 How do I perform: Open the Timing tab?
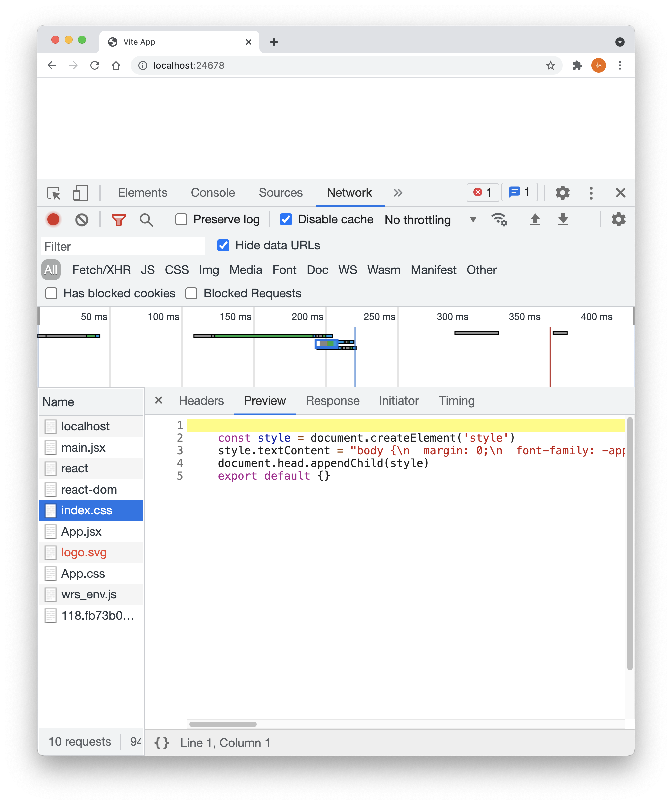[x=457, y=401]
